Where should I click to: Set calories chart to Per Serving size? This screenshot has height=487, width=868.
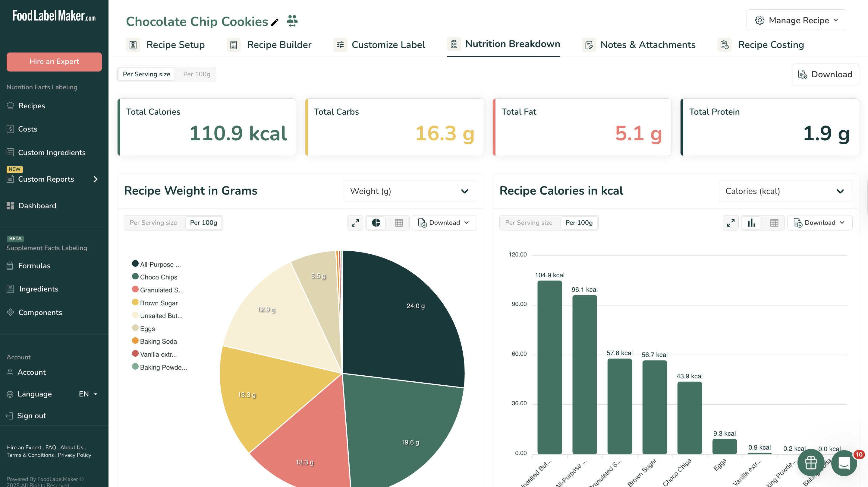(x=529, y=223)
